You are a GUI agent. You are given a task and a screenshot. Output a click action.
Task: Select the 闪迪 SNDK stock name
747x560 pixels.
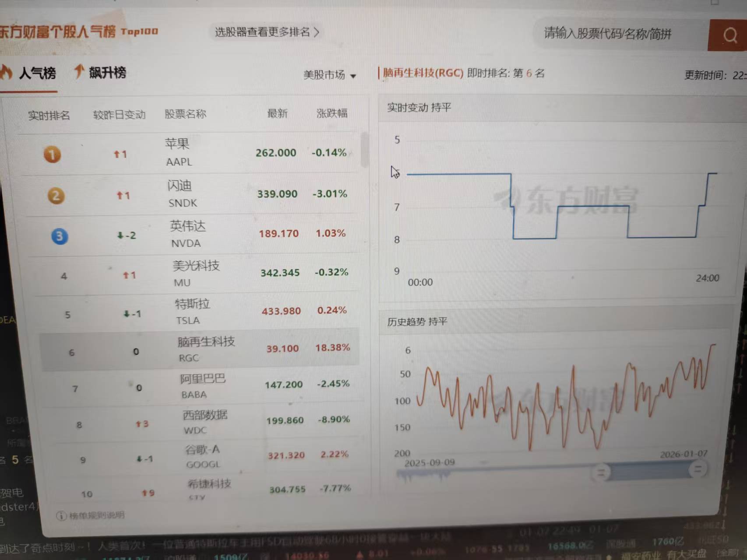(x=182, y=194)
